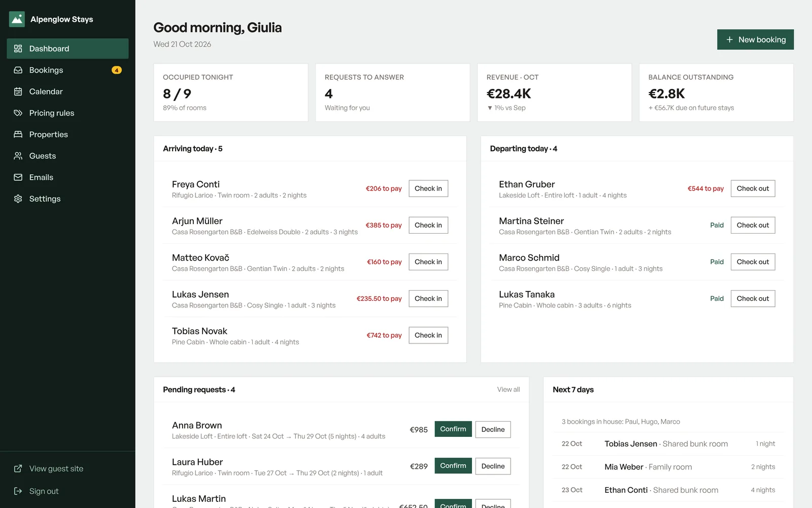Navigate to Properties
Screen dimensions: 812x508
(x=67, y=134)
